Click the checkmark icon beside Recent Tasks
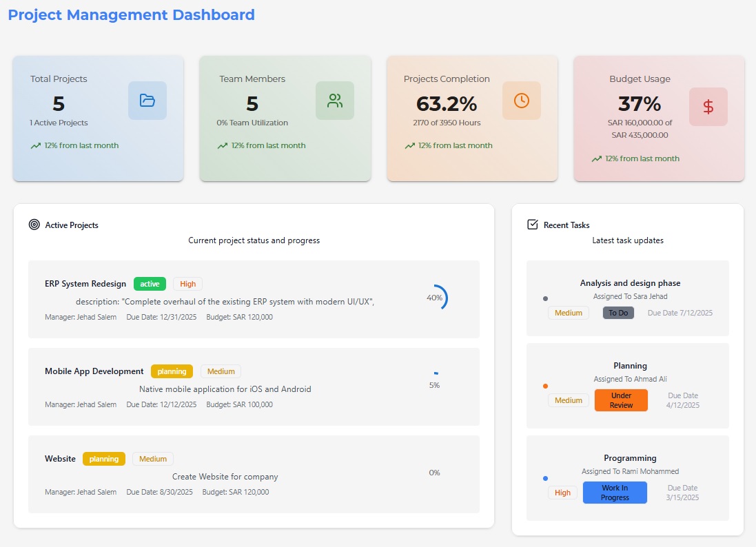 point(532,224)
